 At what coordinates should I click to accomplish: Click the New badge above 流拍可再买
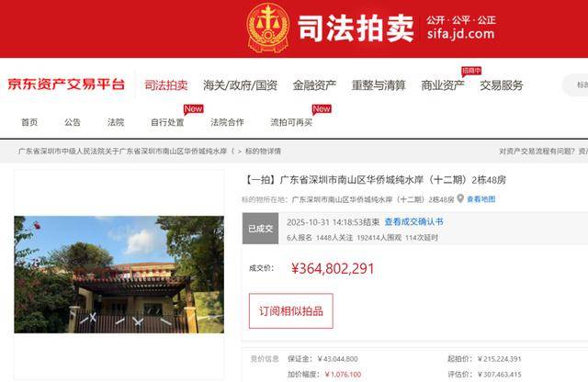coord(322,109)
